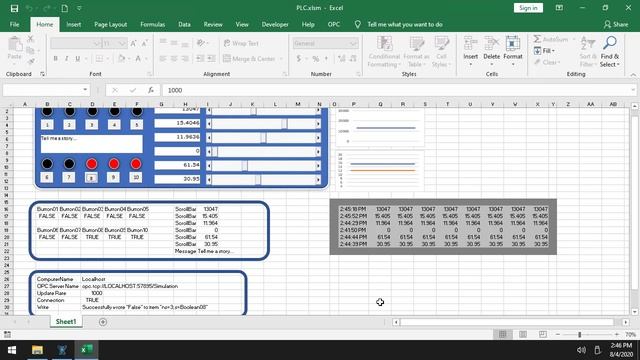640x360 pixels.
Task: Open the Fill command
Action: click(x=544, y=51)
